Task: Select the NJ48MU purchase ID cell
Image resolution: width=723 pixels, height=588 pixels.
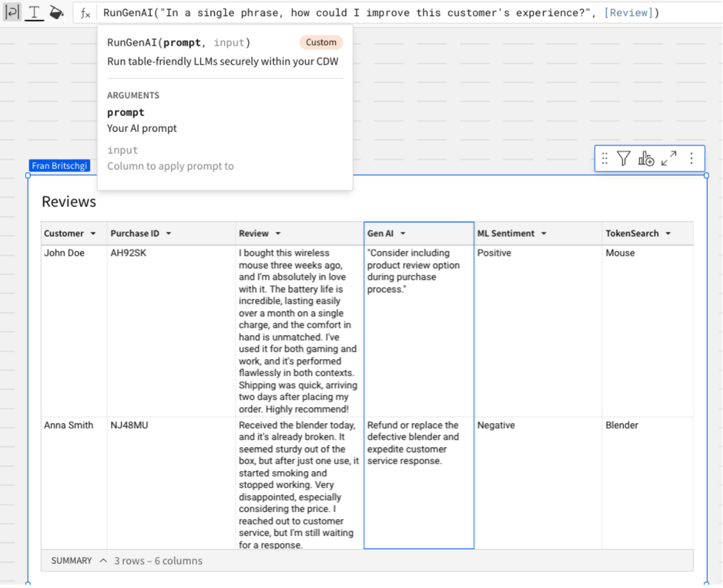Action: [x=171, y=483]
